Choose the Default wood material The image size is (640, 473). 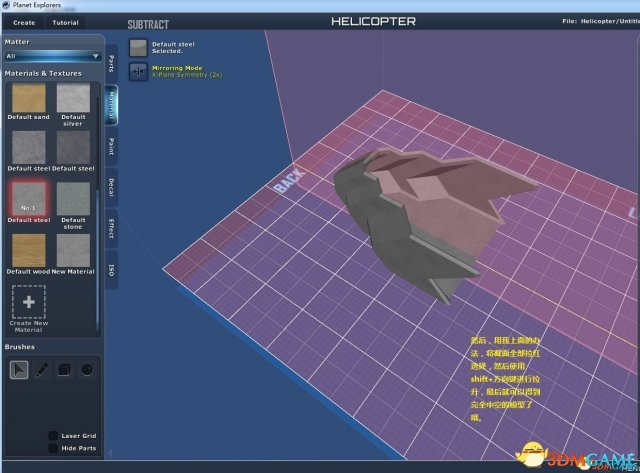point(29,250)
